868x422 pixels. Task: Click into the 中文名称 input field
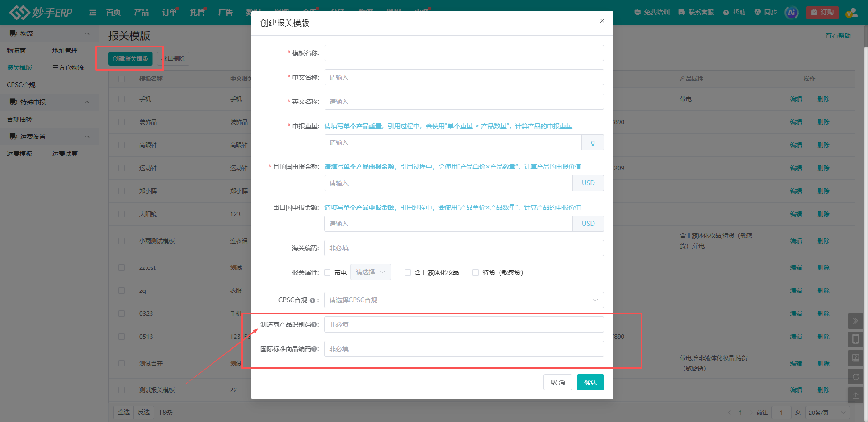(464, 77)
